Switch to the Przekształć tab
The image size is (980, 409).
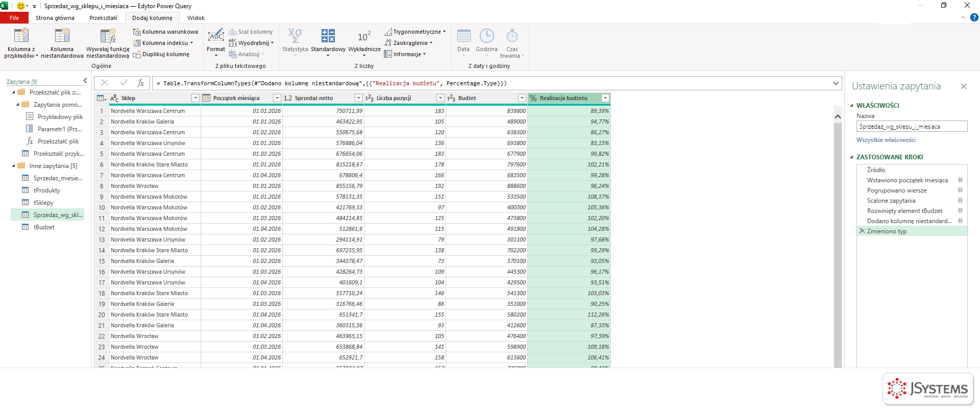(103, 18)
